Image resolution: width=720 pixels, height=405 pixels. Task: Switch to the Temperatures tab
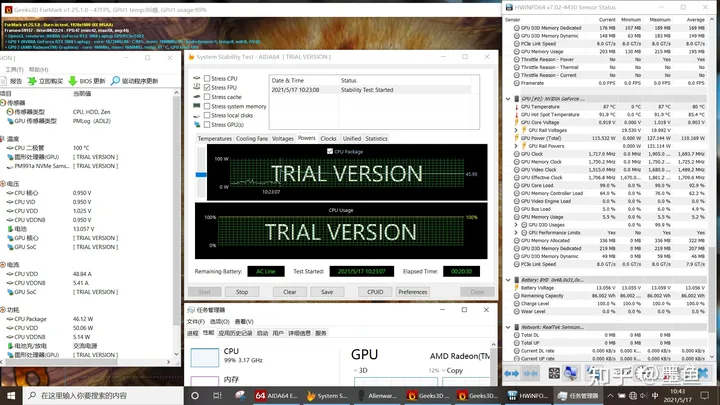215,139
